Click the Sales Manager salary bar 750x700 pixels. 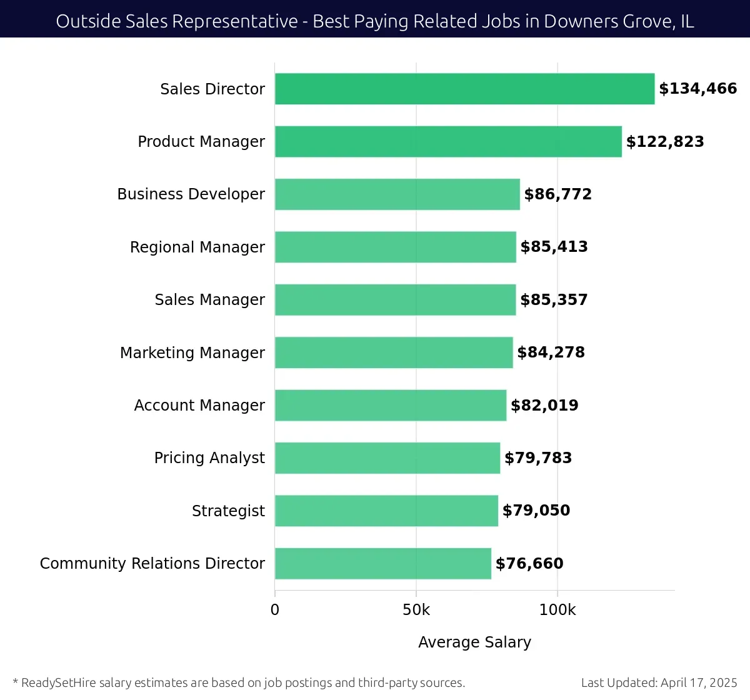[x=396, y=300]
